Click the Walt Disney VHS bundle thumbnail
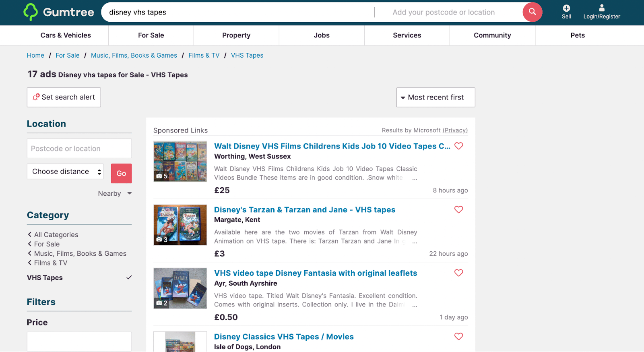The image size is (644, 352). coord(180,161)
